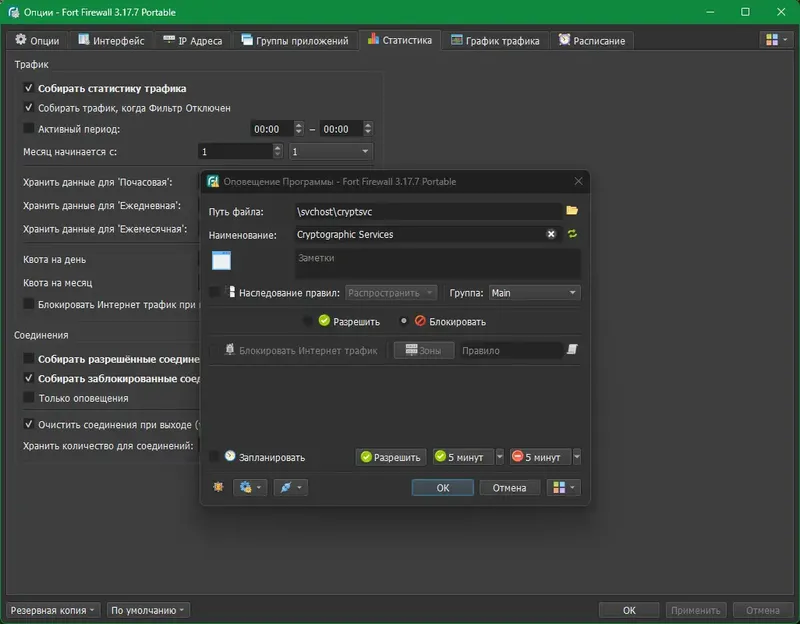Confirm the dialog with OK

pyautogui.click(x=442, y=488)
